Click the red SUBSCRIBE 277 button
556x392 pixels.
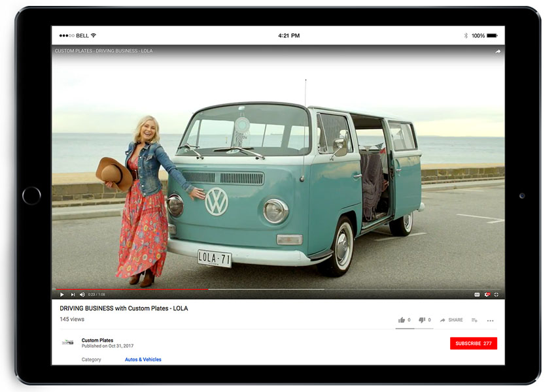click(x=474, y=343)
